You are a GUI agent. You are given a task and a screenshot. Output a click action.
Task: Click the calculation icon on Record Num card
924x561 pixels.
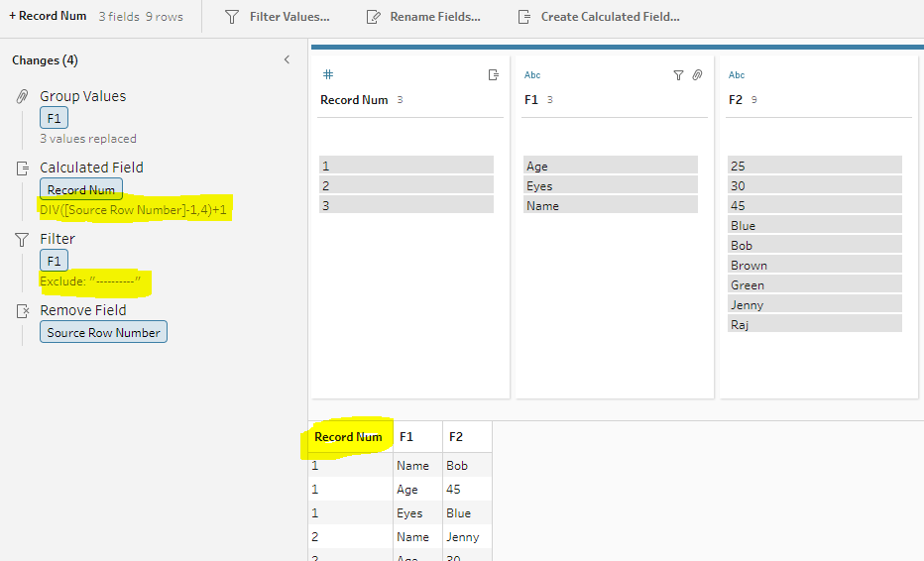click(493, 75)
